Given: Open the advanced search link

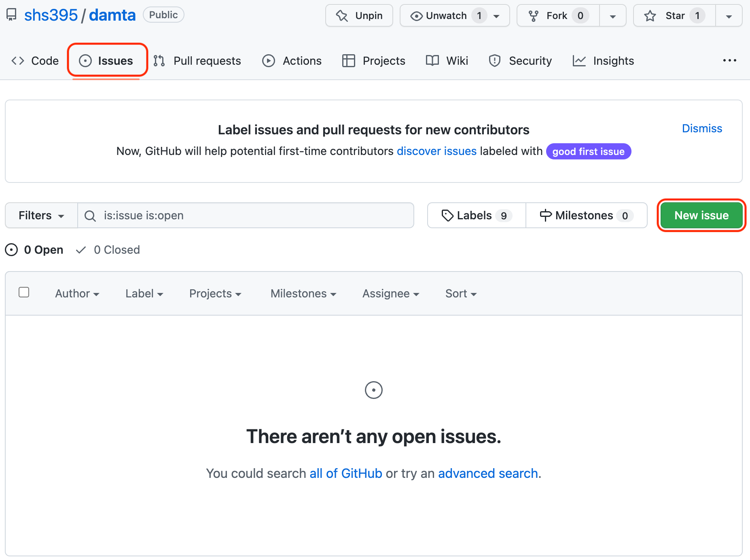Looking at the screenshot, I should pos(488,473).
